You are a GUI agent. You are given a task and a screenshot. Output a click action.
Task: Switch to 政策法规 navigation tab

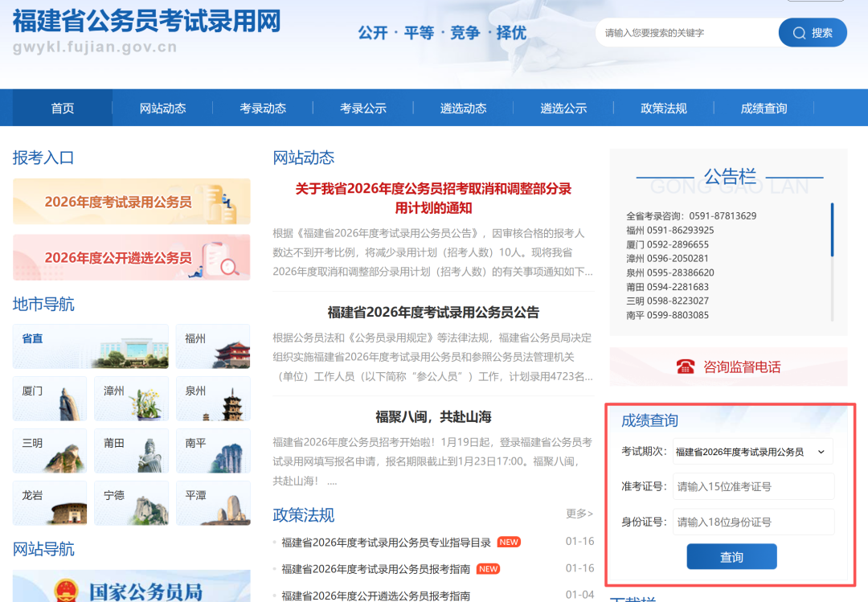point(663,109)
